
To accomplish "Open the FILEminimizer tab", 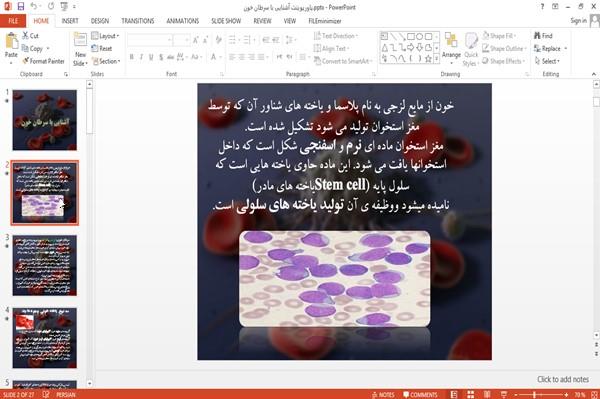I will click(x=324, y=21).
